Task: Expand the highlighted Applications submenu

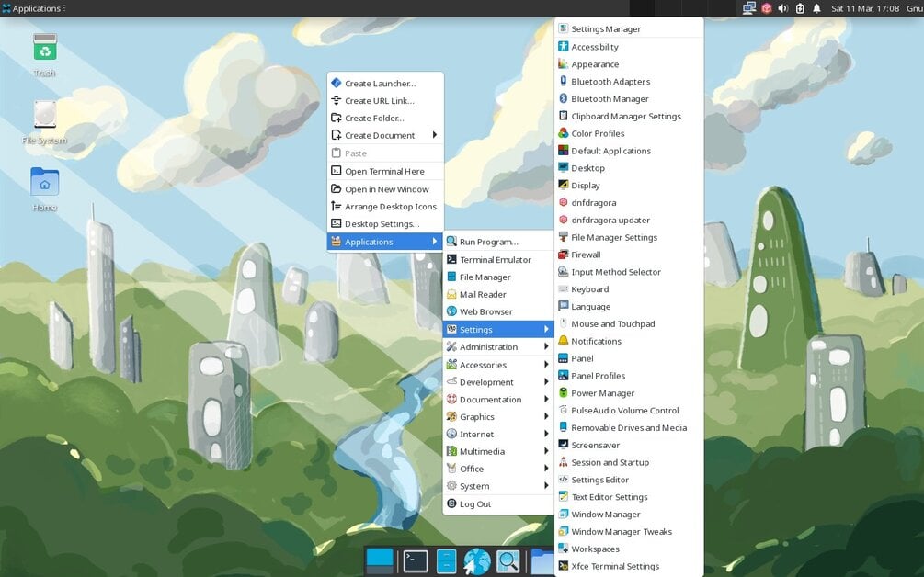Action: coord(385,242)
